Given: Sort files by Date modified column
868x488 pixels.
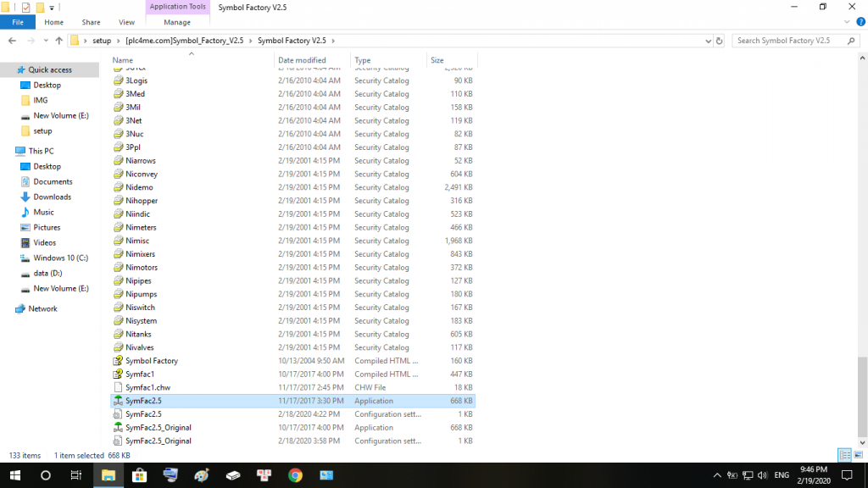Looking at the screenshot, I should [x=302, y=60].
